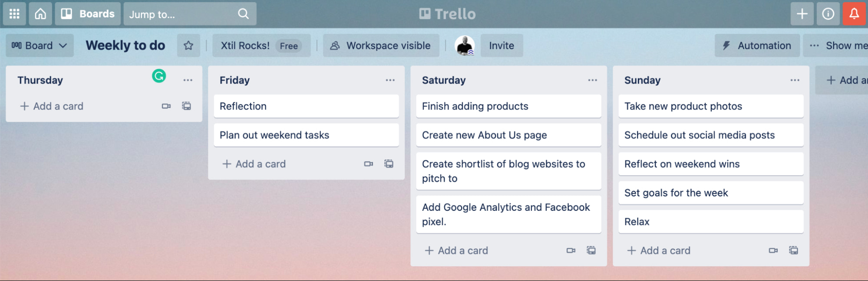Screen dimensions: 868x281
Task: Star the Weekly to do board
Action: (188, 46)
